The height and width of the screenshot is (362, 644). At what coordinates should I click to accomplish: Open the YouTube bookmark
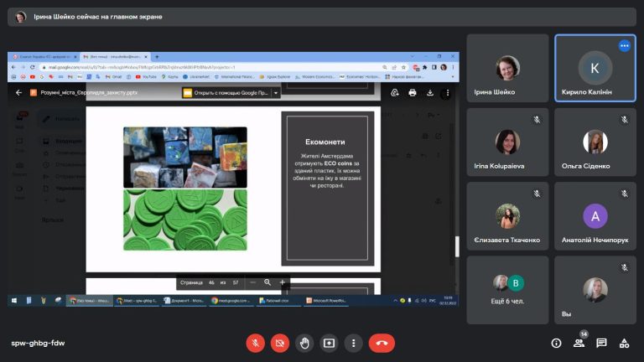tap(146, 77)
